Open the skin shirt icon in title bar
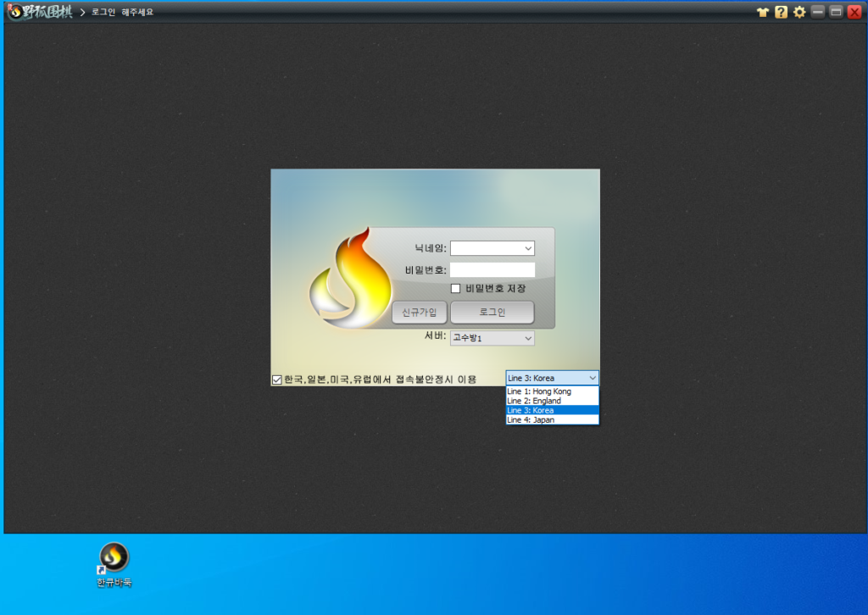868x615 pixels. coord(763,12)
